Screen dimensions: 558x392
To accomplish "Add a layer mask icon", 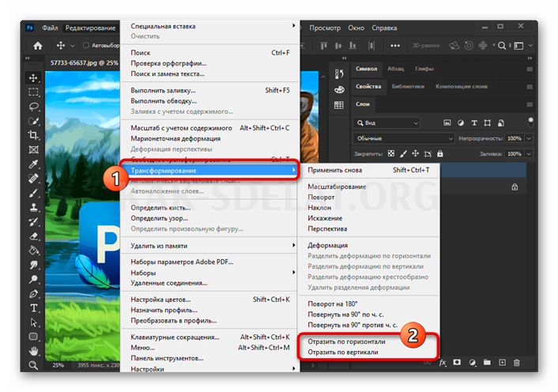I will (x=457, y=363).
